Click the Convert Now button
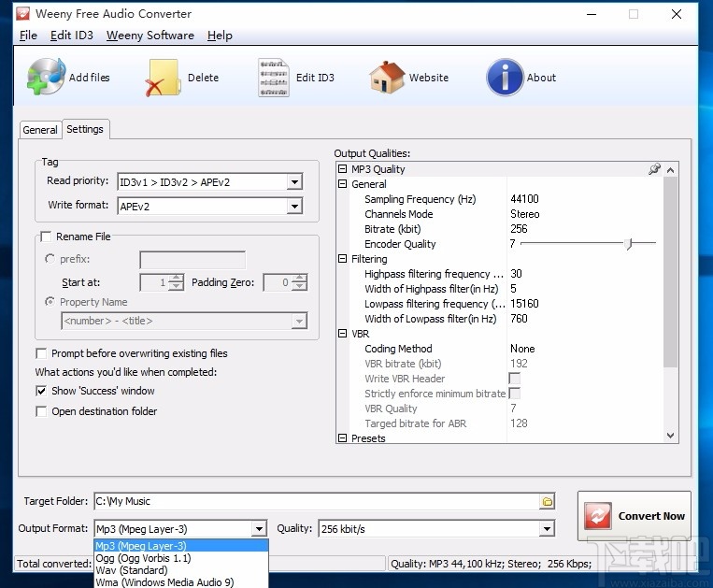This screenshot has width=713, height=588. click(635, 516)
